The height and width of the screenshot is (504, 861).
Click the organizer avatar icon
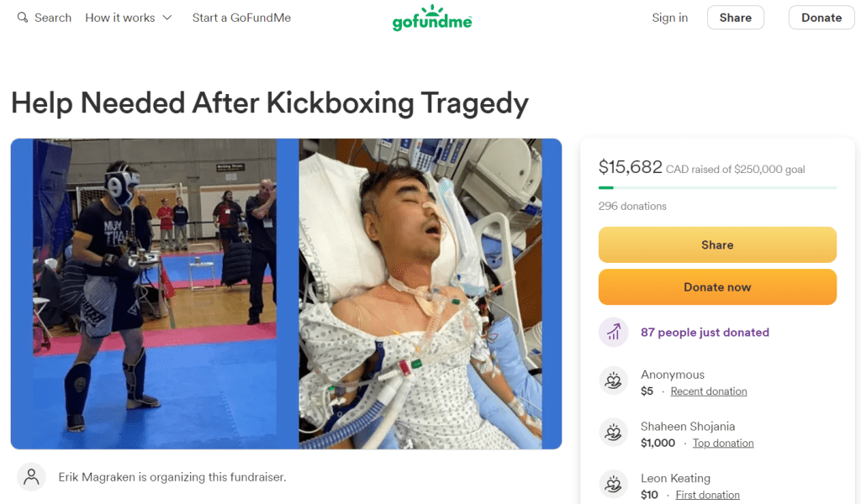[x=31, y=477]
